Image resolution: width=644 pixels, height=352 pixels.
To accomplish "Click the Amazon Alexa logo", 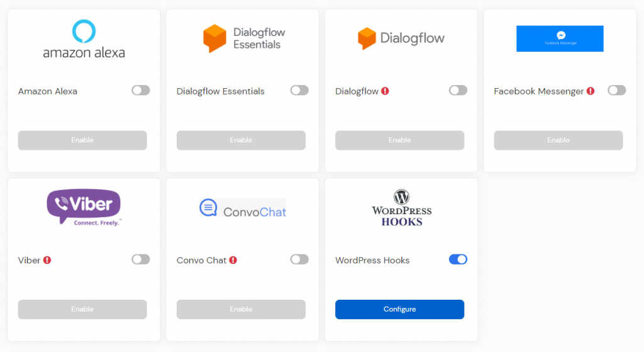I will click(84, 38).
